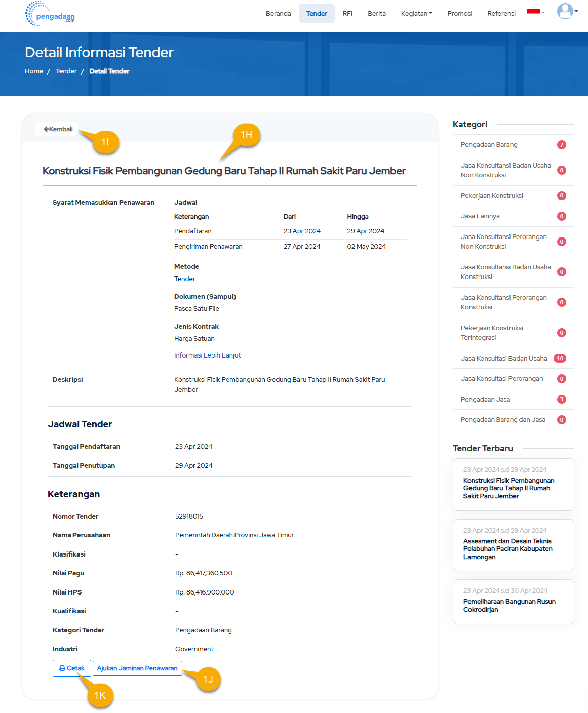
Task: Click the 02 May 2024 date cell
Action: point(367,247)
